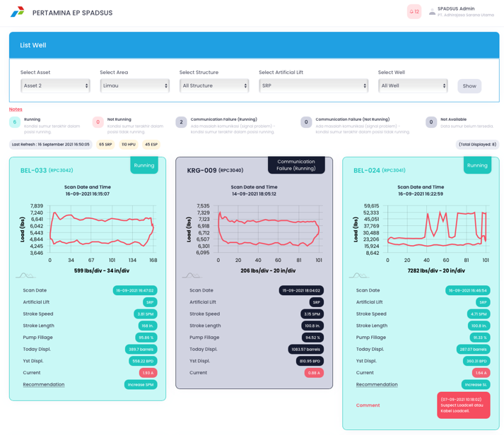Viewport: 504px width, 435px height.
Task: Open the notifications bell showing 12
Action: pyautogui.click(x=414, y=12)
